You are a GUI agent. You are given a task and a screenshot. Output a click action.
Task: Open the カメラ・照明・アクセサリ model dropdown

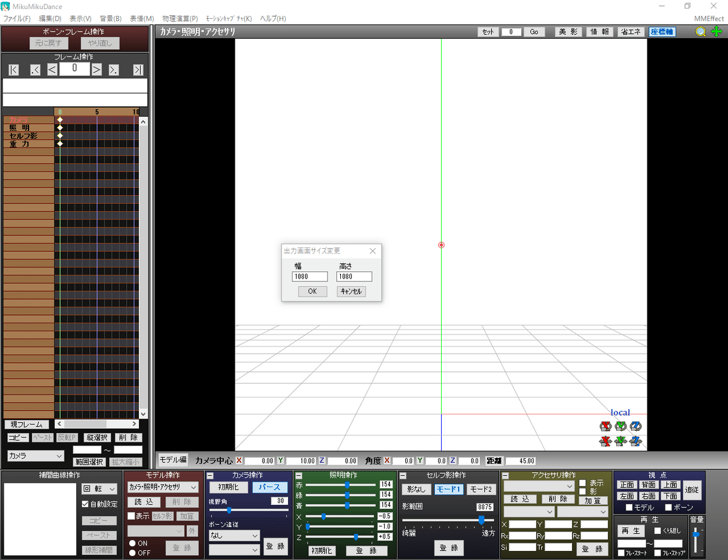163,487
